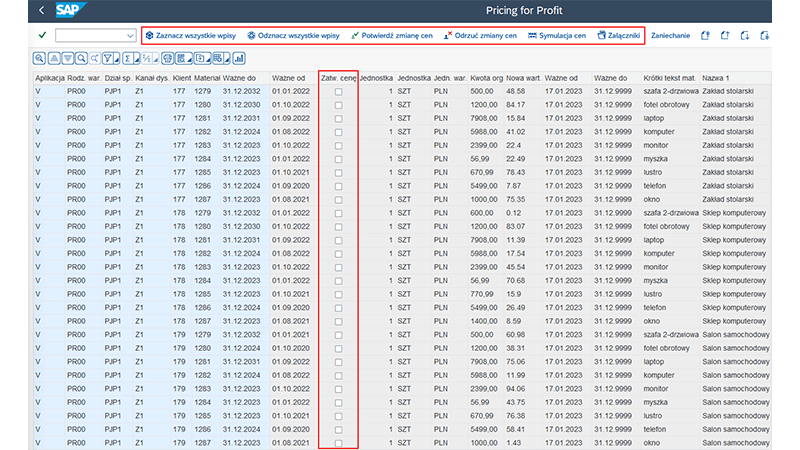Expand the Views dropdown arrow
The image size is (800, 450).
click(x=190, y=58)
